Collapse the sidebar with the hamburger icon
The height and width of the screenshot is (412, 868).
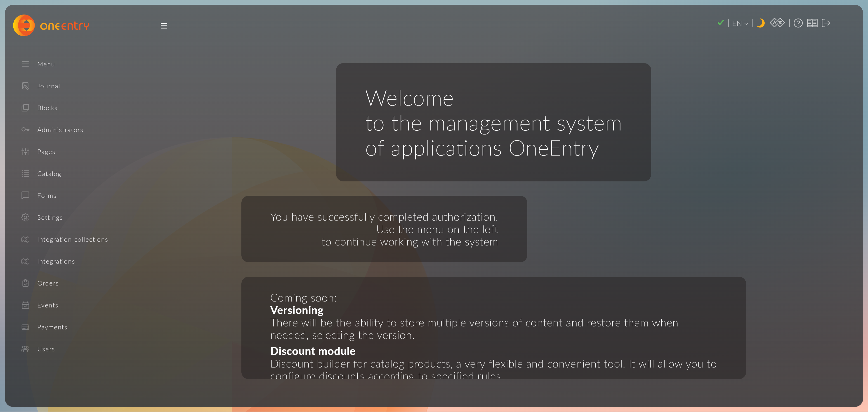(164, 25)
